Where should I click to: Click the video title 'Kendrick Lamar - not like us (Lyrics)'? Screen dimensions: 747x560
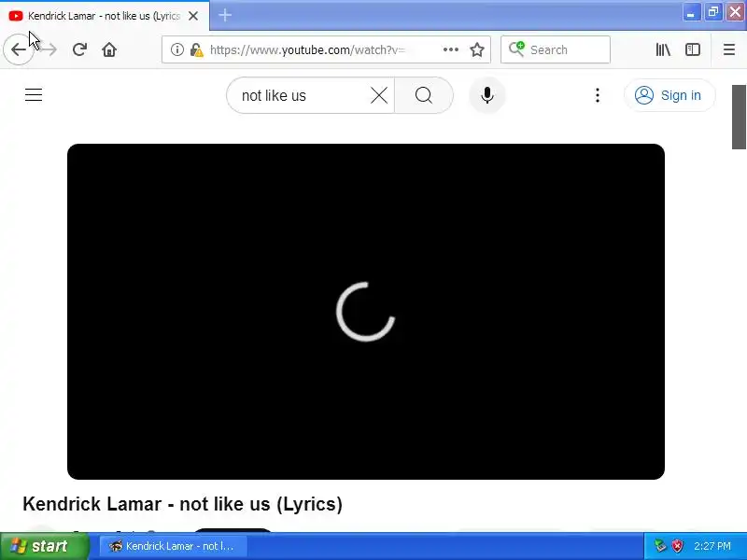tap(182, 504)
